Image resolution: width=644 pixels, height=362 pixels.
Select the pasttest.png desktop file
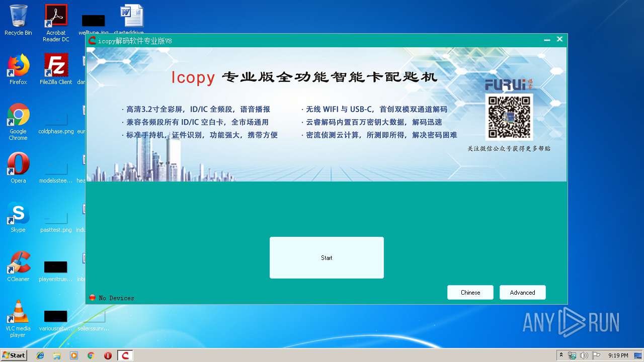tap(56, 221)
